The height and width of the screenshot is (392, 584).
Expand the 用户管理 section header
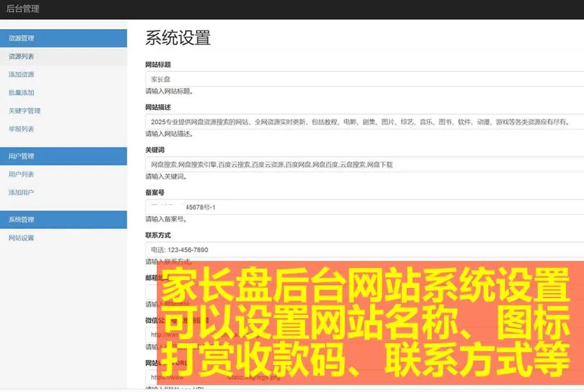[23, 156]
